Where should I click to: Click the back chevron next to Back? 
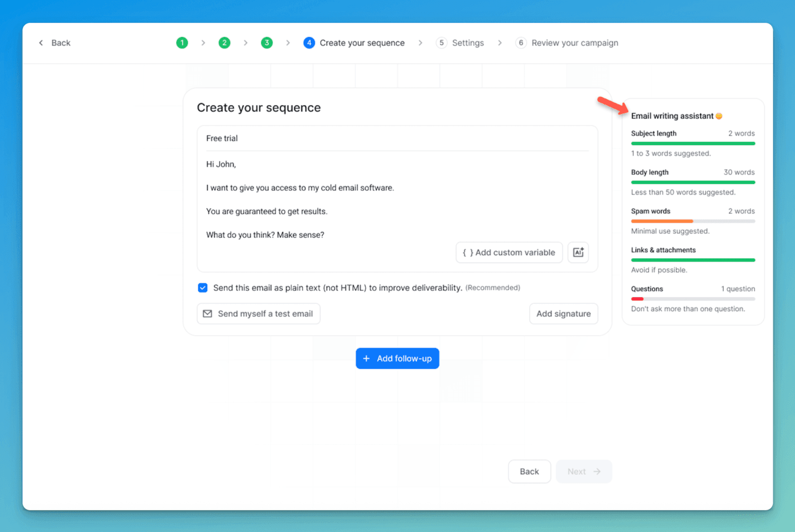(x=41, y=42)
